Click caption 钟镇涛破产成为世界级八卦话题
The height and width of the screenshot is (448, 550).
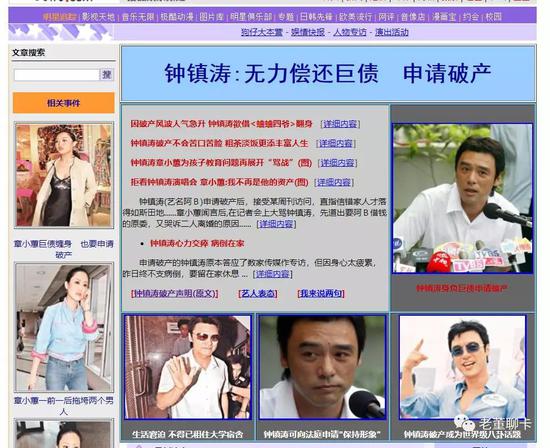462,434
